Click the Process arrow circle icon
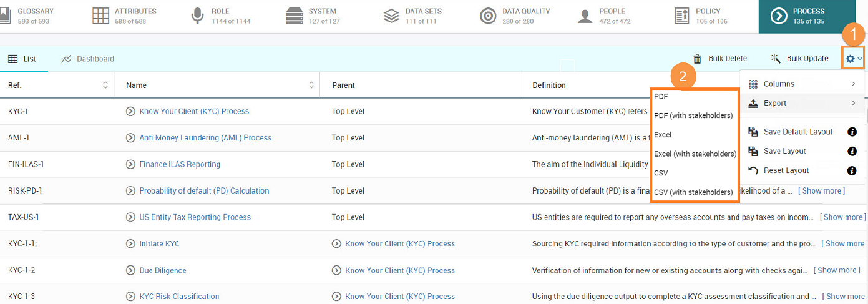 click(x=779, y=16)
